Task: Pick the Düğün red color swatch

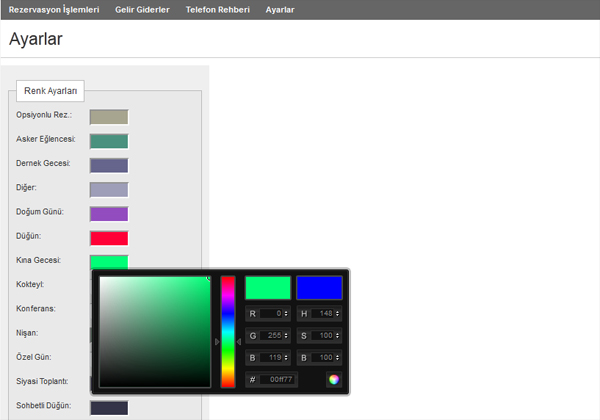Action: point(109,238)
